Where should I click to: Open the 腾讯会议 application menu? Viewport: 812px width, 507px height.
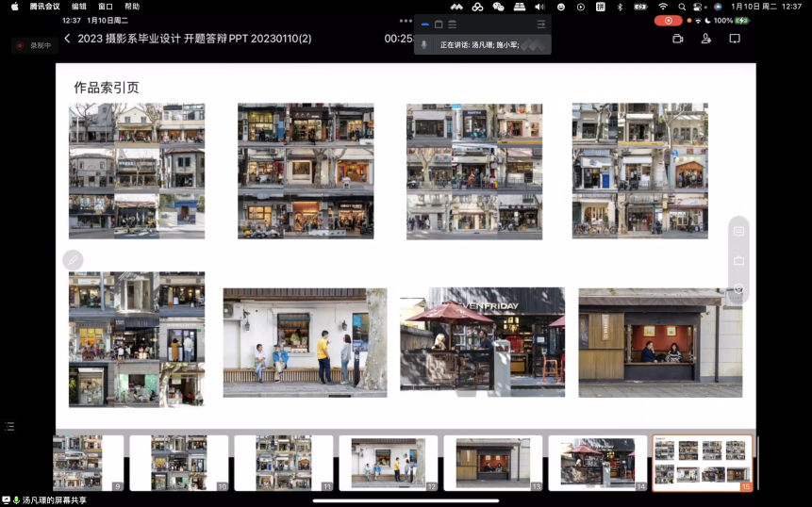pos(45,7)
